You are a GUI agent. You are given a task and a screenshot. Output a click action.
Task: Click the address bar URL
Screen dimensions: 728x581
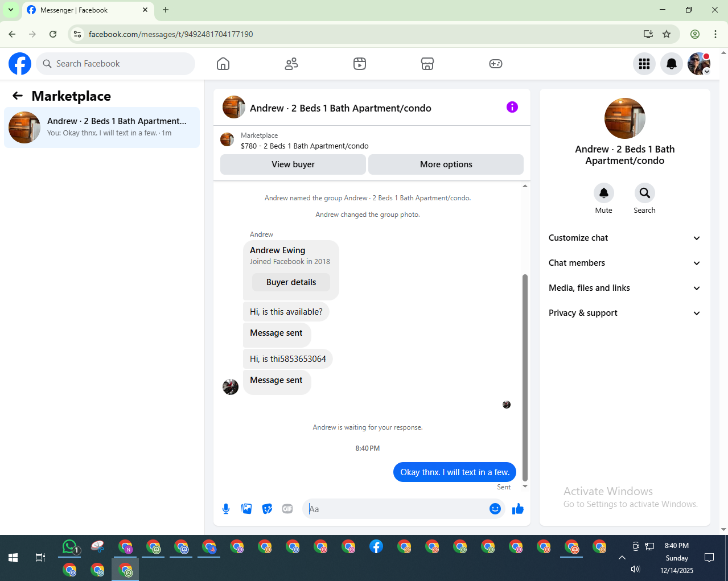(x=171, y=34)
